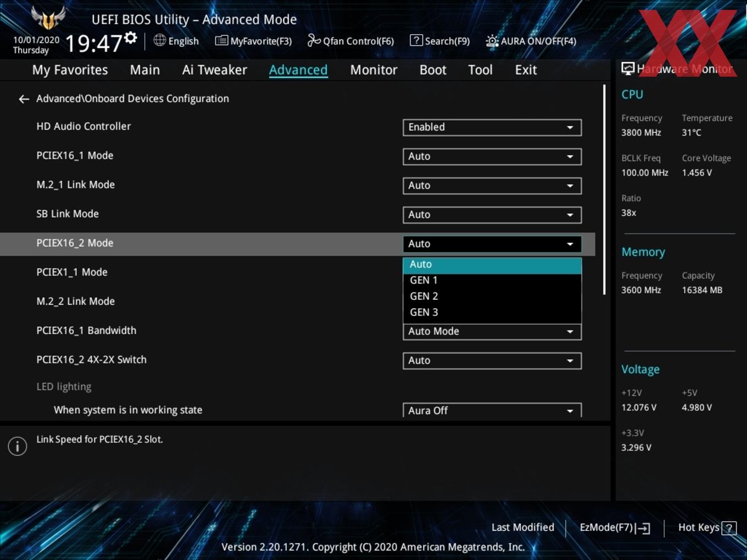The image size is (747, 560).
Task: Select the M.2_2 Link Mode row
Action: pos(76,301)
